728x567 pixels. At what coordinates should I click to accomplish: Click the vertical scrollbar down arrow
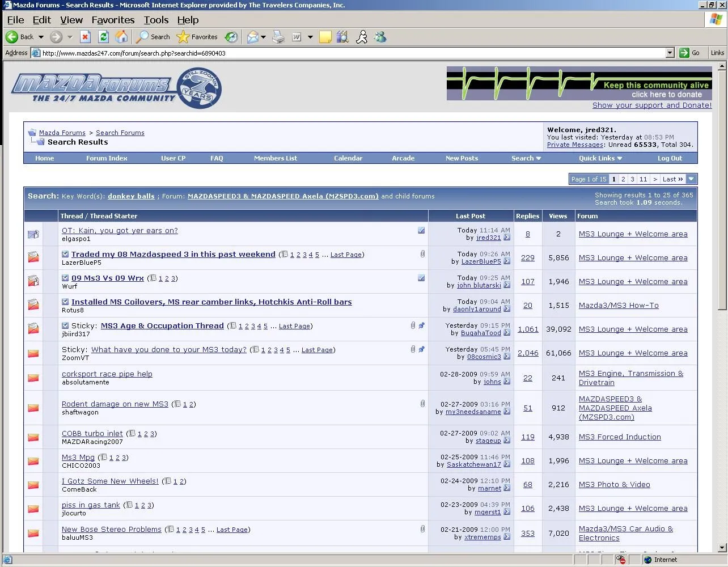(x=722, y=548)
